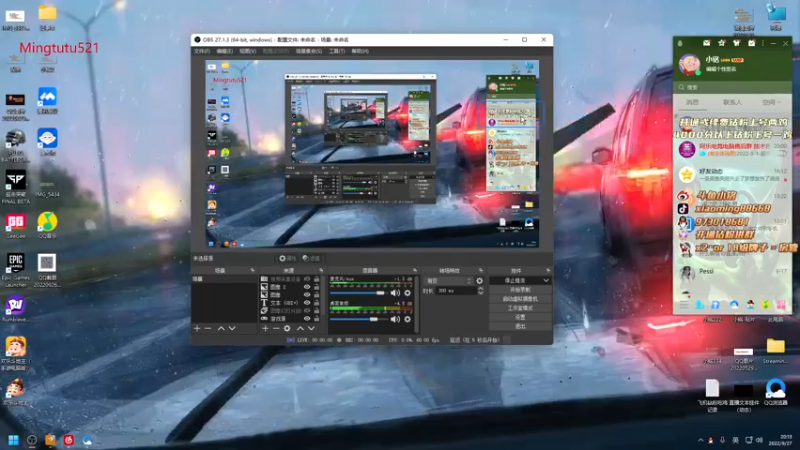Pop out the 混音器 dock via its header icon

click(415, 270)
